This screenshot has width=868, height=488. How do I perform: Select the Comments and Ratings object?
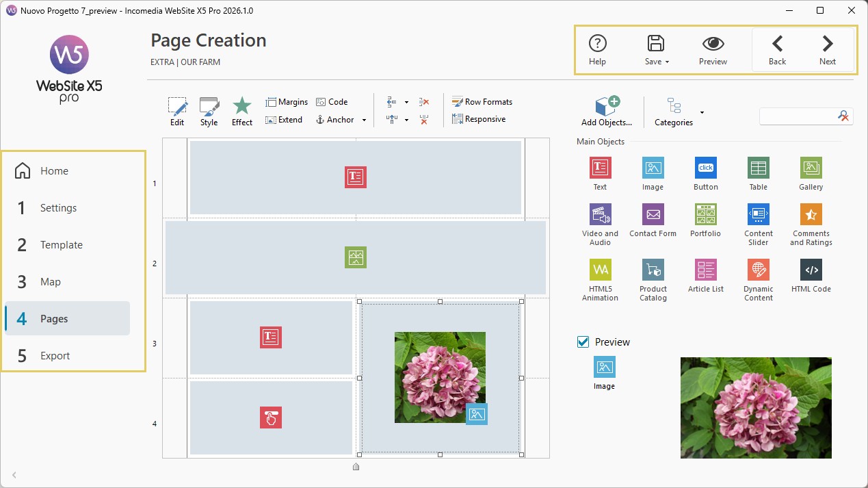tap(811, 224)
